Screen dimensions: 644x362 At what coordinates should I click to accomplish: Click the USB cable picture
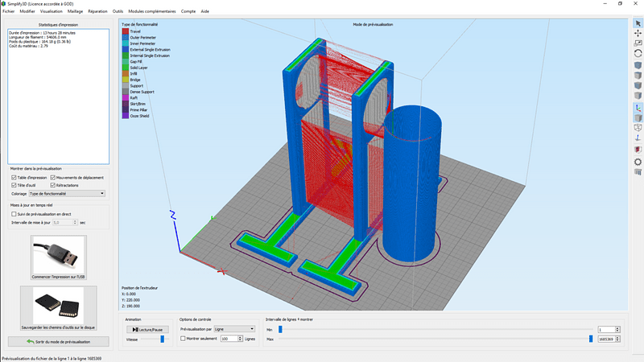pyautogui.click(x=58, y=255)
